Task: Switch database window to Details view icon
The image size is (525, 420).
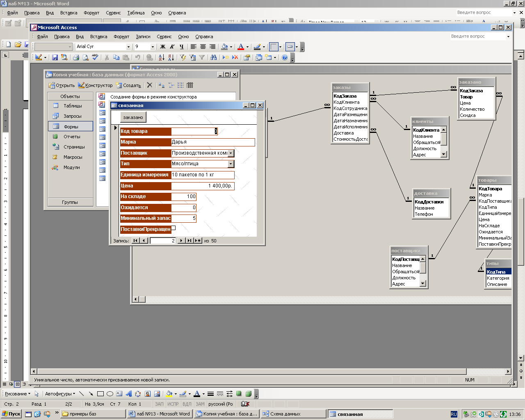Action: (x=190, y=85)
